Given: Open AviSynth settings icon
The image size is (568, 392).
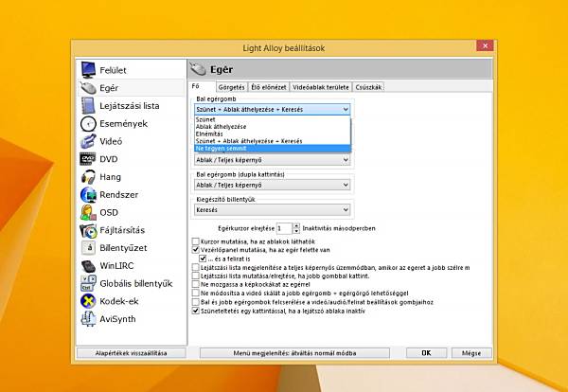Looking at the screenshot, I should pos(88,319).
